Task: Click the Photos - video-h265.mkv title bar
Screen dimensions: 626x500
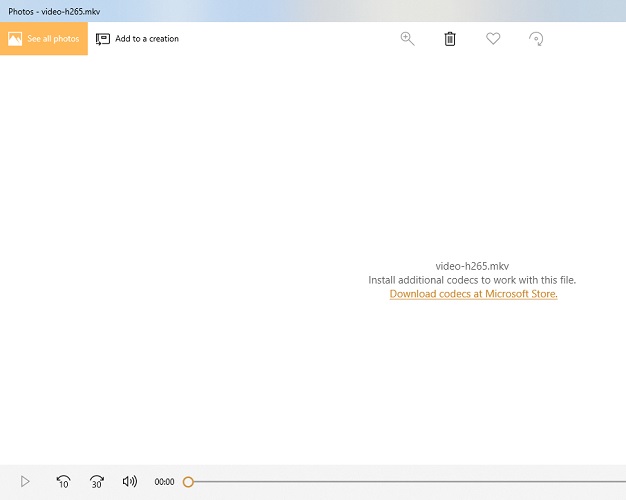Action: tap(313, 11)
